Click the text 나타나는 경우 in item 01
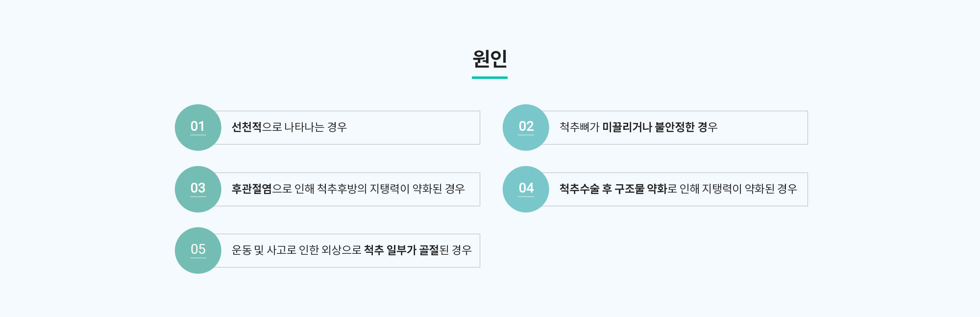 coord(316,127)
